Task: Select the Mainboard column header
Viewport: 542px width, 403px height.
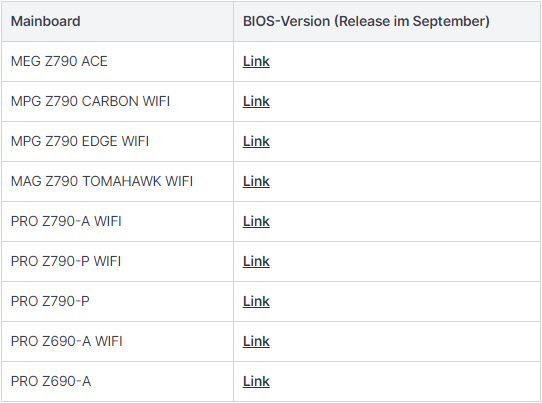Action: click(46, 21)
